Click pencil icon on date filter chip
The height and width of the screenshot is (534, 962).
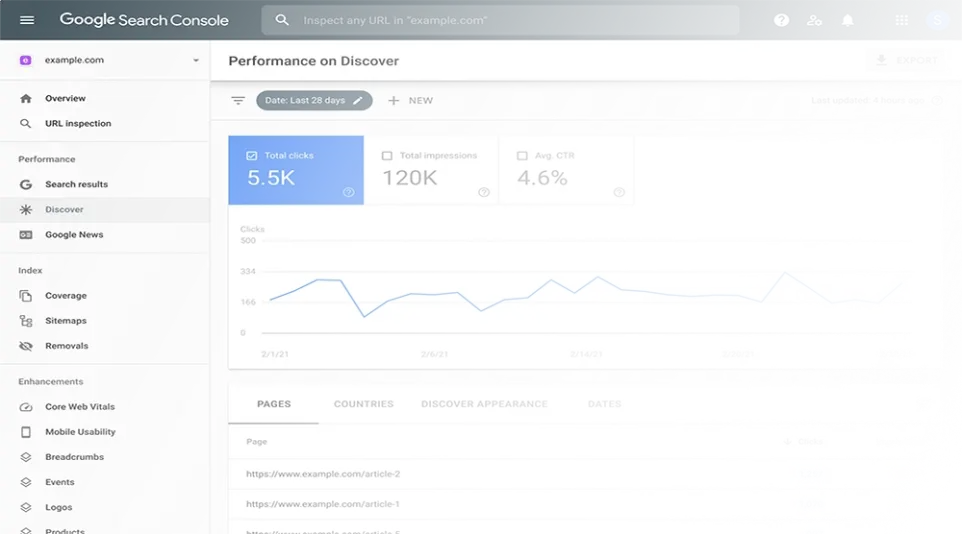(358, 101)
